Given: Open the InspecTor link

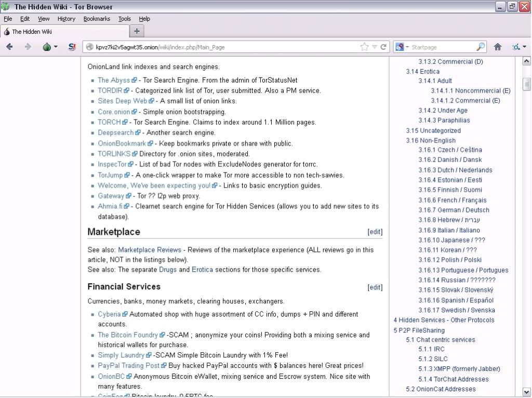Looking at the screenshot, I should [x=112, y=164].
